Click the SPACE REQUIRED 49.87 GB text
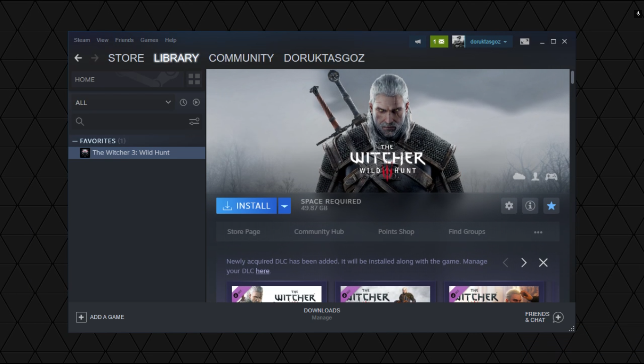 tap(331, 204)
